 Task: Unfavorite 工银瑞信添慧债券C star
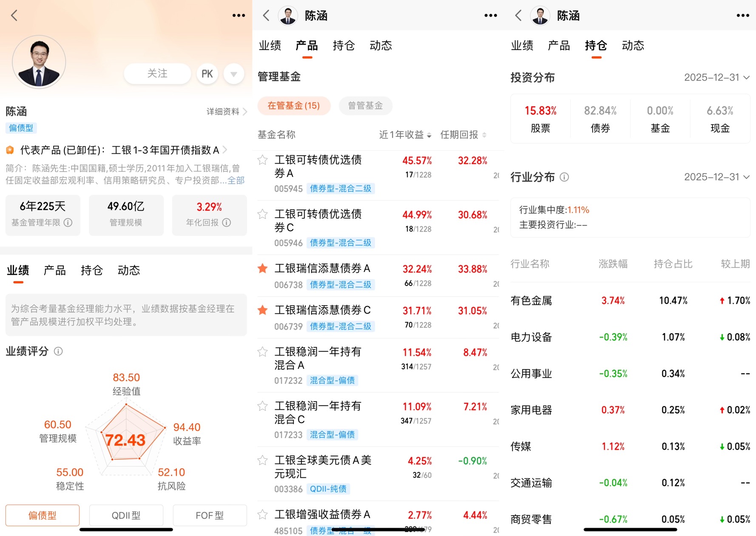coord(263,310)
